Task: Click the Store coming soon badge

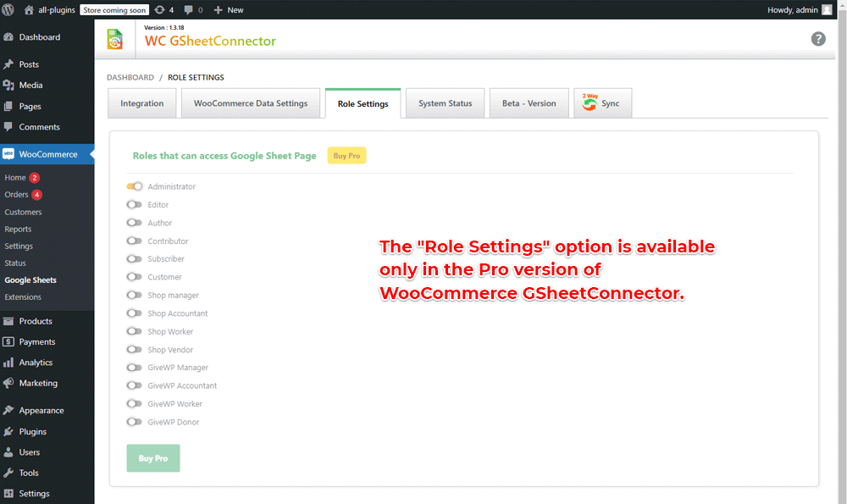Action: pos(114,9)
